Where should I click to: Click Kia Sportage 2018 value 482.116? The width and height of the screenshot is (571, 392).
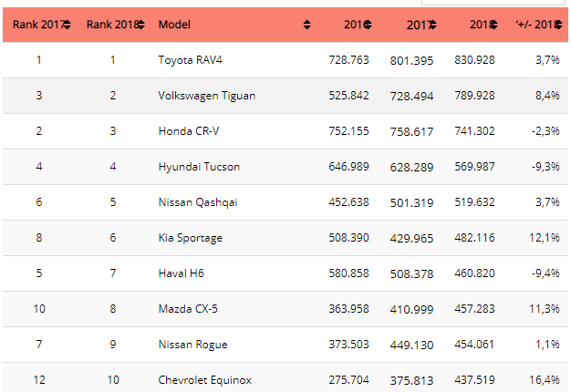pos(474,238)
